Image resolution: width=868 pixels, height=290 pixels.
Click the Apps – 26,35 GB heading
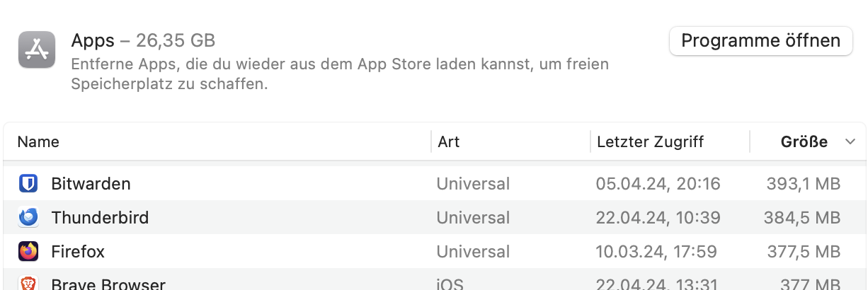pyautogui.click(x=143, y=40)
